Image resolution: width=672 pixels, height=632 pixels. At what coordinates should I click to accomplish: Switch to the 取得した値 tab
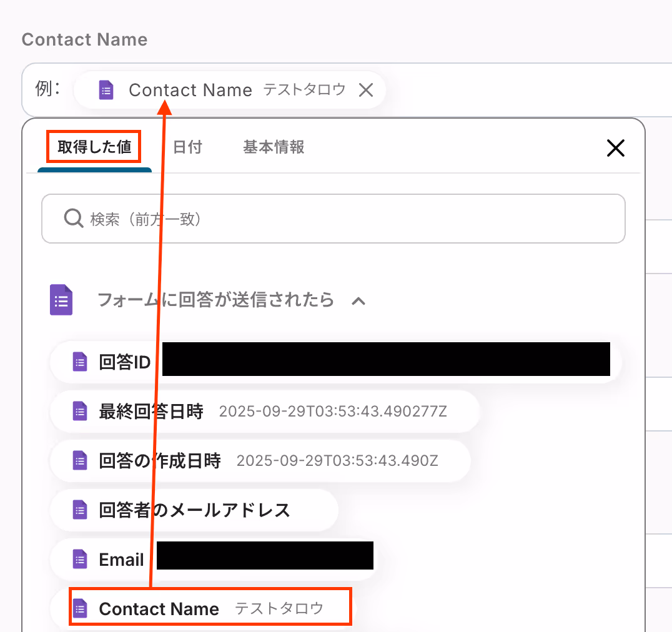pyautogui.click(x=94, y=147)
